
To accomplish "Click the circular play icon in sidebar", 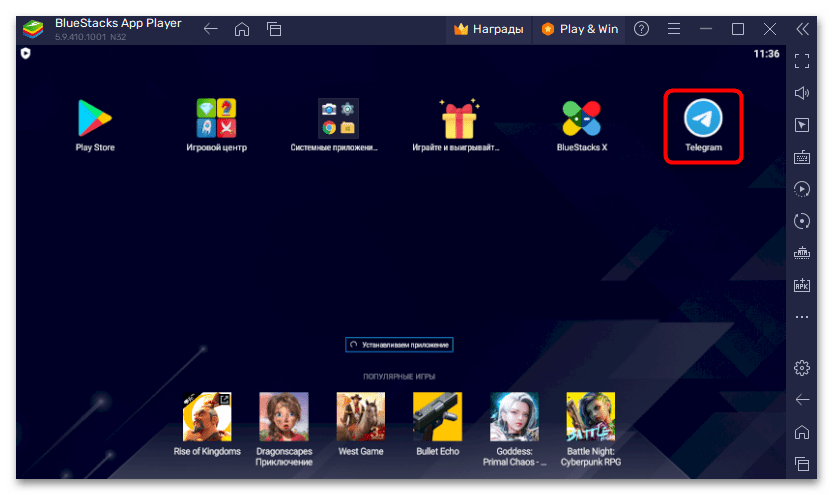I will 802,189.
